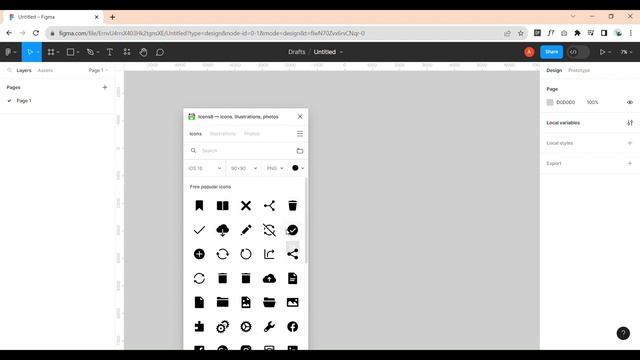Image resolution: width=640 pixels, height=360 pixels.
Task: Switch to the Assets tab
Action: [45, 71]
